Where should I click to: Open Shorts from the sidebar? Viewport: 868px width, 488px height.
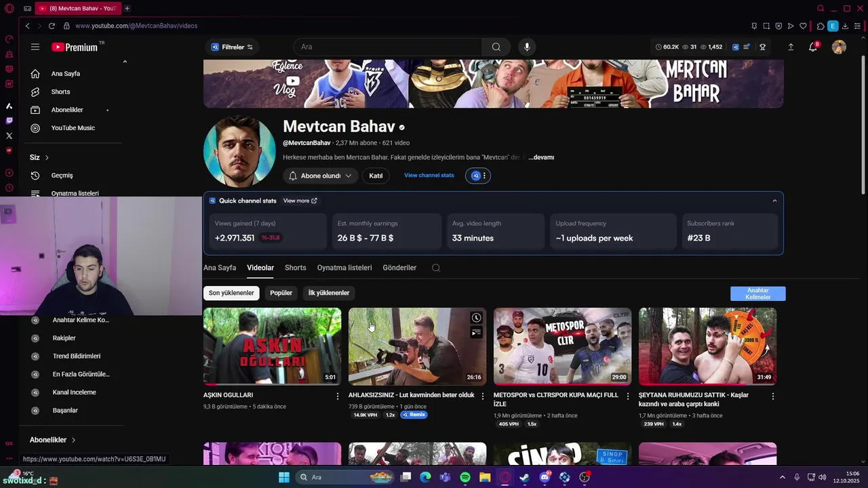[x=60, y=91]
